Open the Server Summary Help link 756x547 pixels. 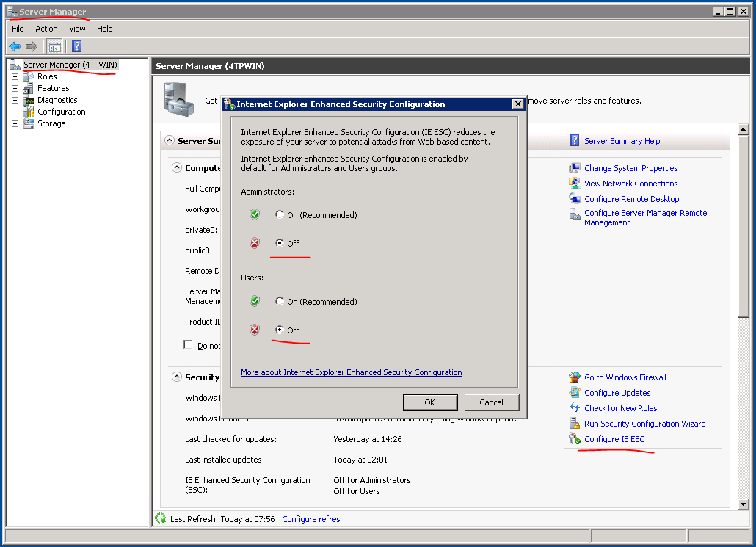click(622, 141)
